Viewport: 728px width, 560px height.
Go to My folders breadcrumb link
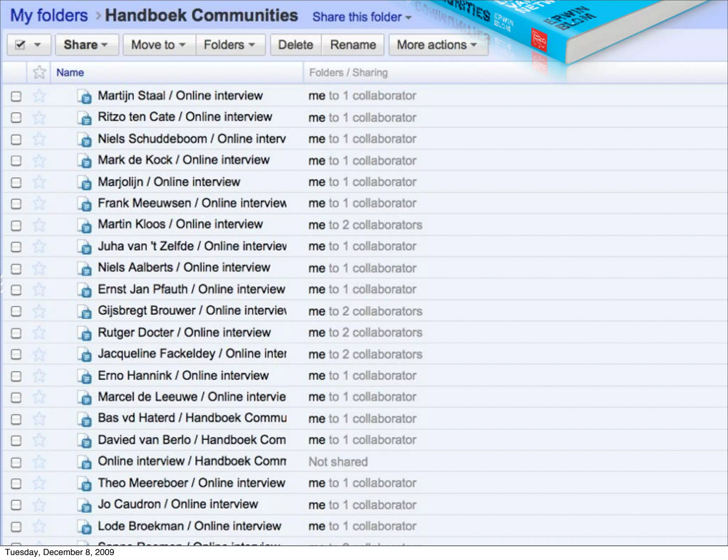(49, 15)
